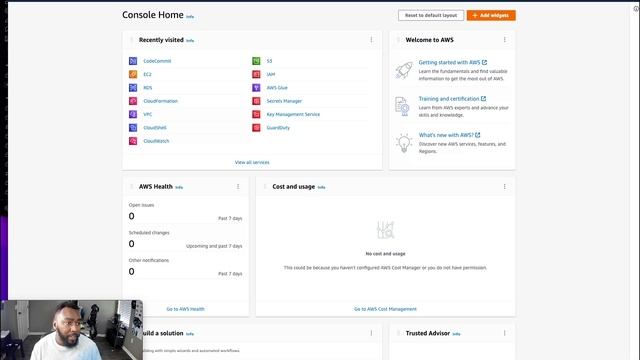Grab the Trusted Advisor widget drag handle
This screenshot has width=640, height=360.
(x=398, y=333)
